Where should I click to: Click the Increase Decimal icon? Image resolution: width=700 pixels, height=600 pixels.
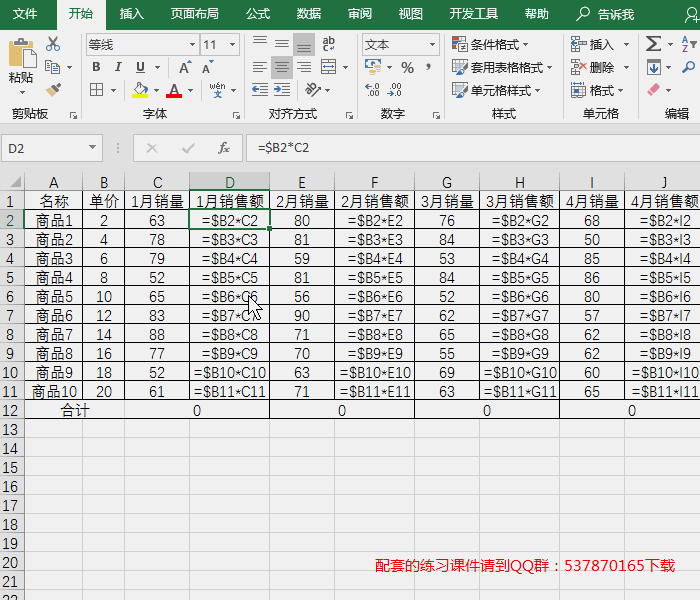[372, 90]
